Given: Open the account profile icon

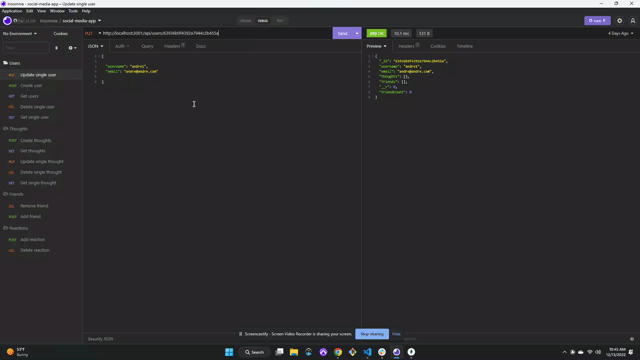Looking at the screenshot, I should 633,20.
